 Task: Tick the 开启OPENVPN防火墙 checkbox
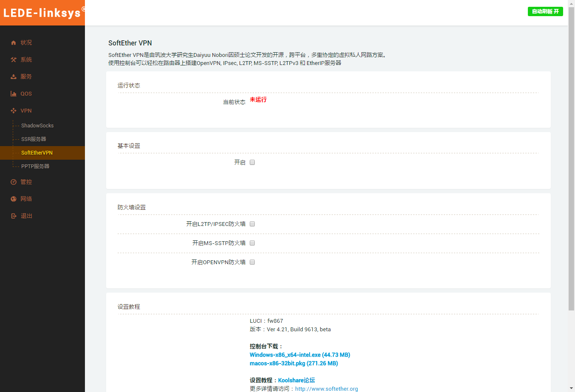point(252,262)
